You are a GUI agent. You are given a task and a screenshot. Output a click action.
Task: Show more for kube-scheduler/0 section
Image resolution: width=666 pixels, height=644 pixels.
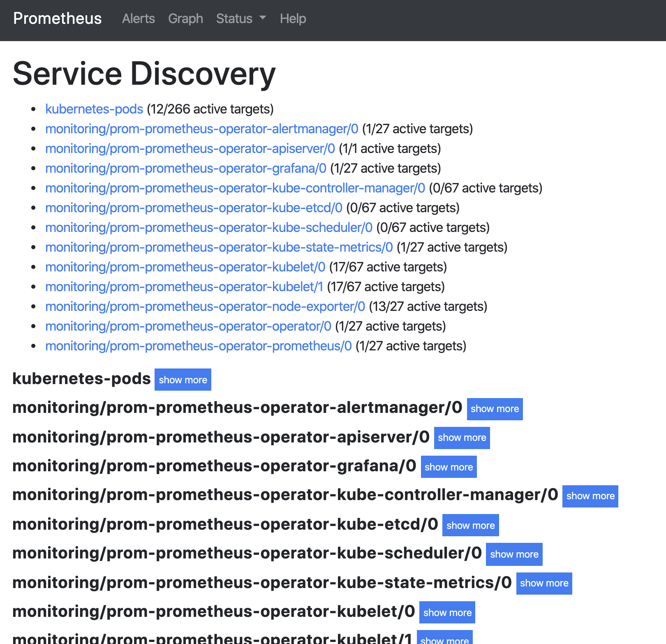514,554
